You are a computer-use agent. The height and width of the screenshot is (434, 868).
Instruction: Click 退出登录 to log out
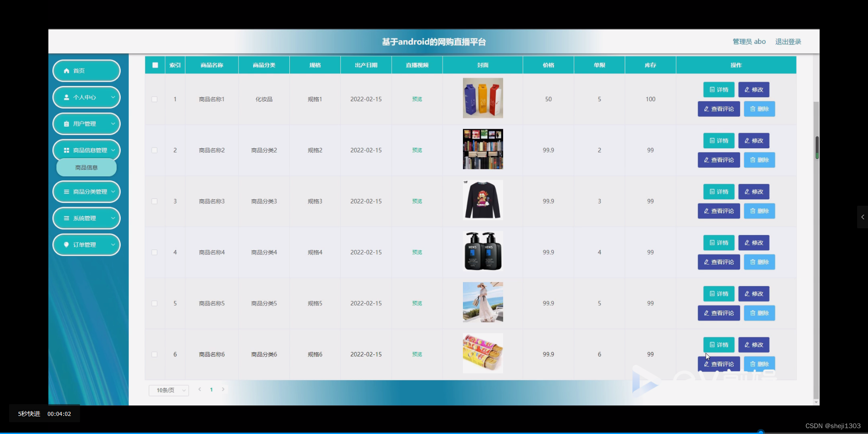click(788, 41)
